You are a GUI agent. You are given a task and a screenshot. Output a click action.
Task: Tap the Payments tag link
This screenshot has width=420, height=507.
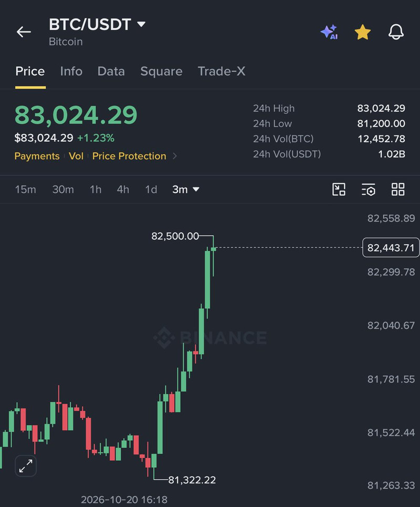[37, 156]
